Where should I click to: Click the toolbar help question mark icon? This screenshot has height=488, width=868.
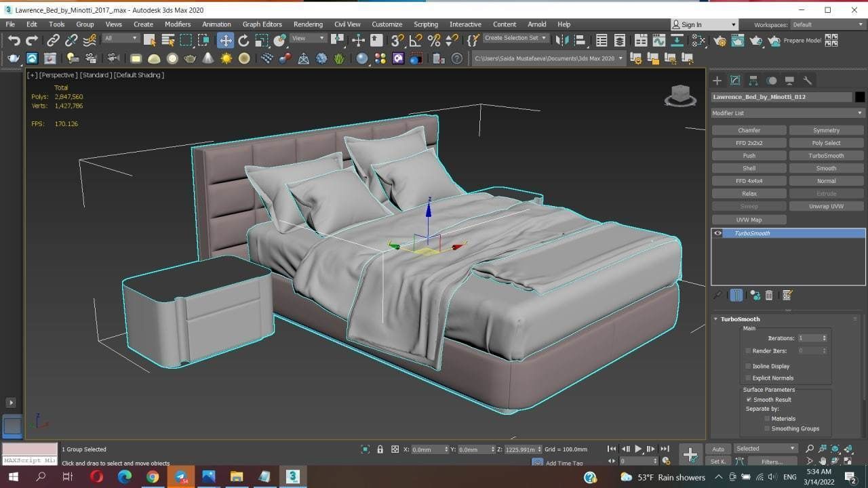point(456,58)
